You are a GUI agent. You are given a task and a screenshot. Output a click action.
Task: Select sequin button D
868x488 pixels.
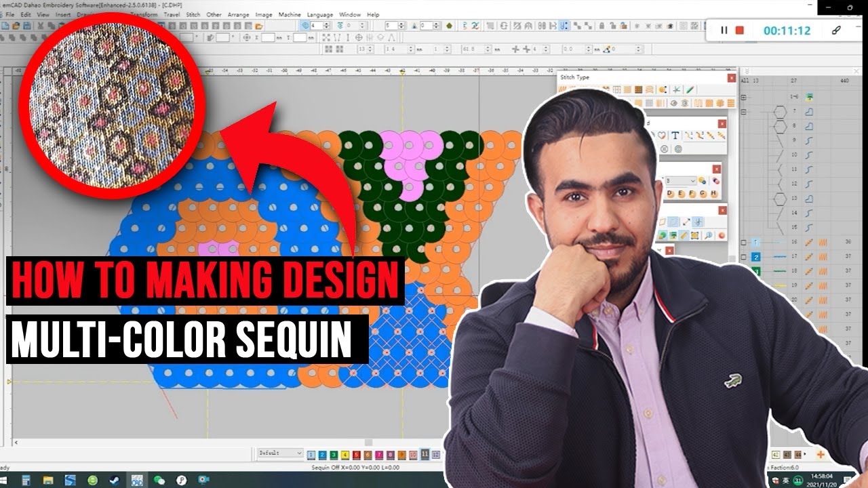tap(670, 194)
